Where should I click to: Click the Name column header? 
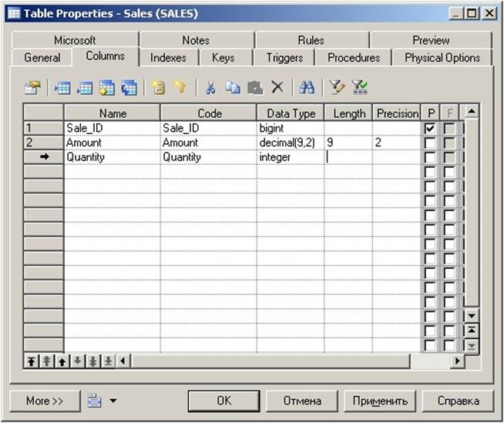[113, 113]
